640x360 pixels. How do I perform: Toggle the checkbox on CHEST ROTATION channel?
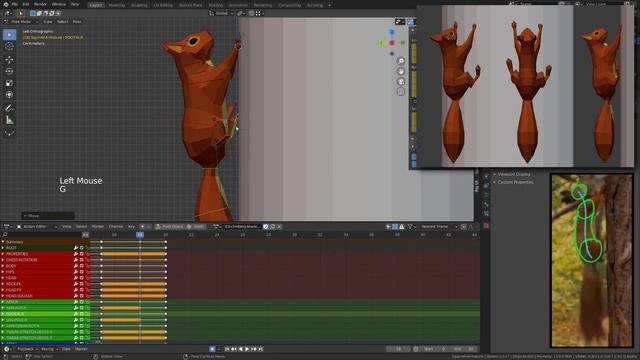[82, 260]
